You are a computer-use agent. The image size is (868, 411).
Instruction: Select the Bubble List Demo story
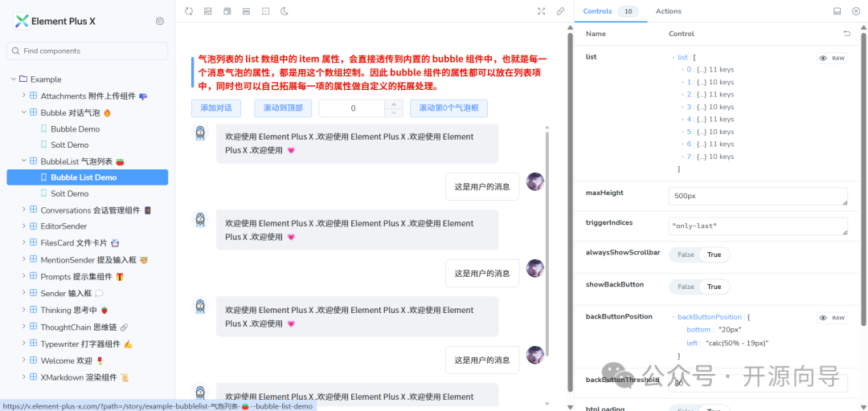pos(88,177)
